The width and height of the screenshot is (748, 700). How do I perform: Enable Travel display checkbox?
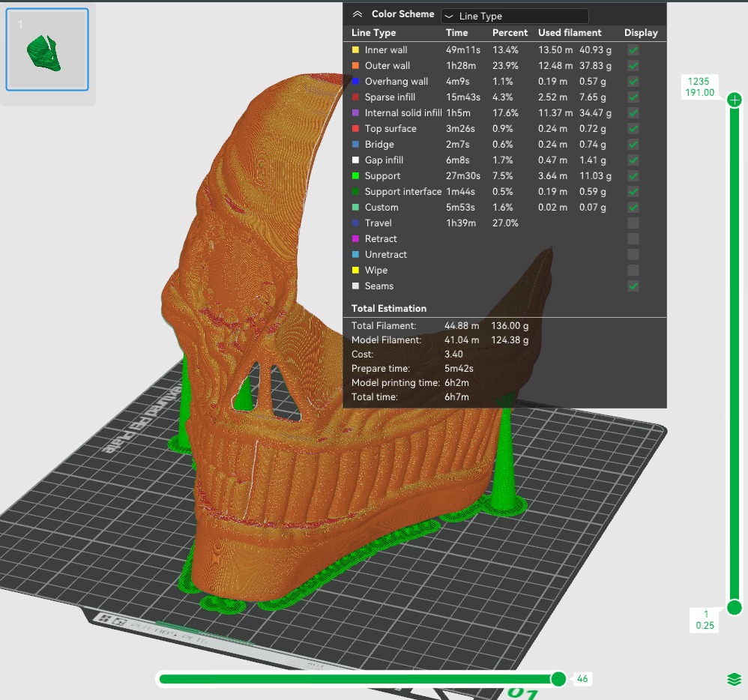point(633,223)
